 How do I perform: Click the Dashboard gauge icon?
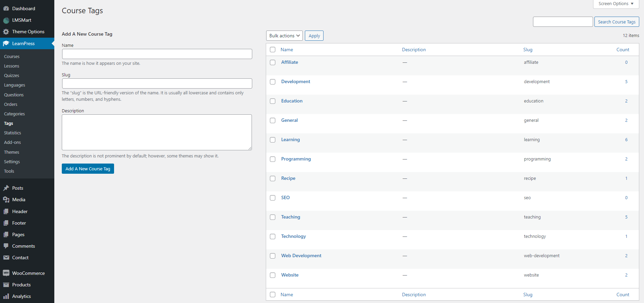click(x=6, y=8)
